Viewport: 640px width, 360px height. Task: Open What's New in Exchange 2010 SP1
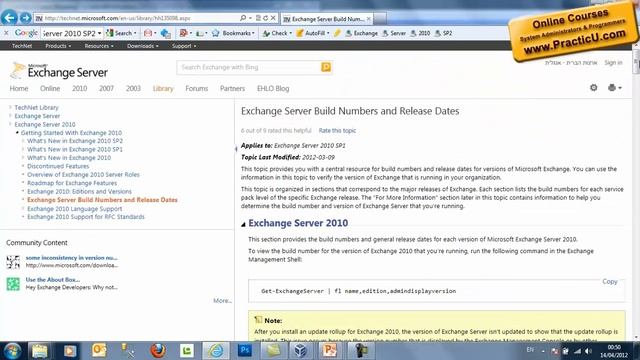point(75,149)
